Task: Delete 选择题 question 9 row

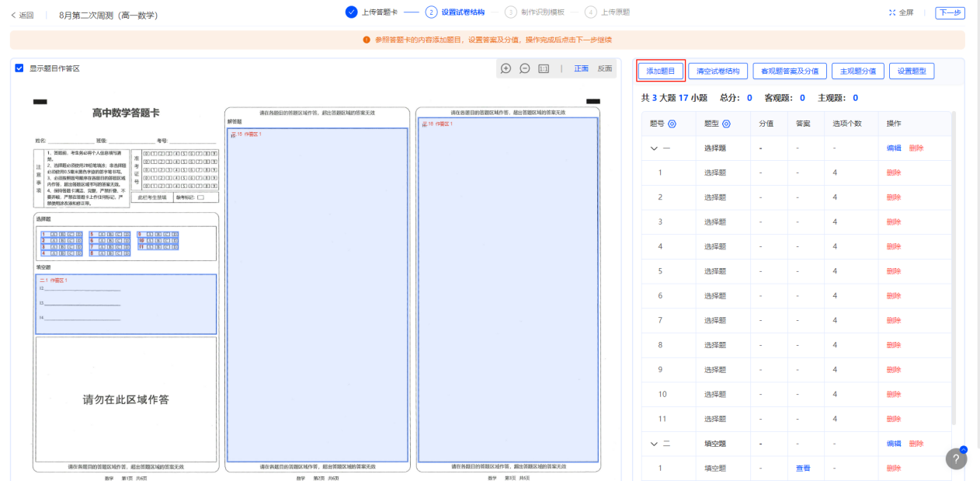Action: pyautogui.click(x=894, y=370)
